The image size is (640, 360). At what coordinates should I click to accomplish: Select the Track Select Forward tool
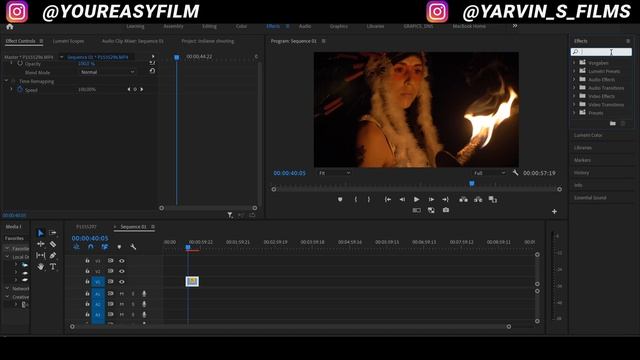pos(53,233)
